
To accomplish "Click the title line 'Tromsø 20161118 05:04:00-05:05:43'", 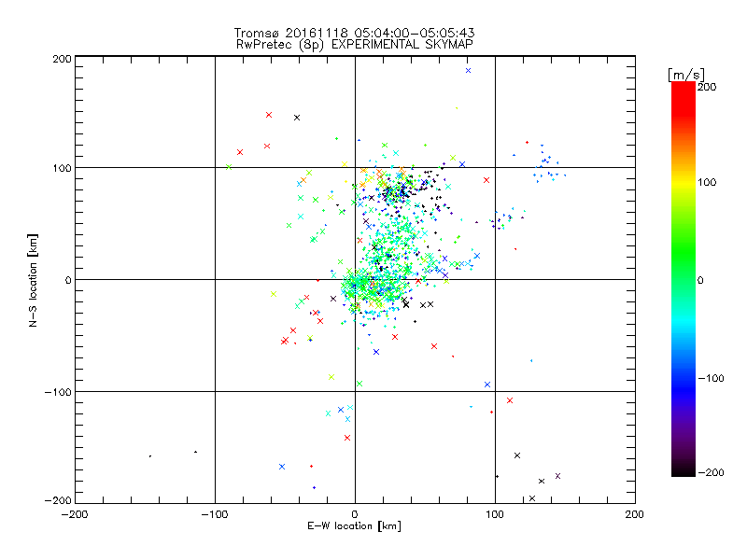I will pyautogui.click(x=354, y=33).
